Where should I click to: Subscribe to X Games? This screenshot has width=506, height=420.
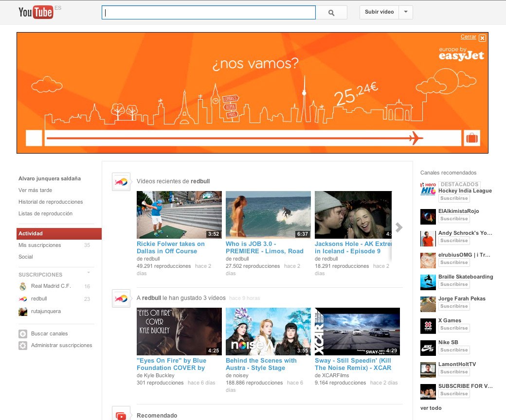point(454,329)
